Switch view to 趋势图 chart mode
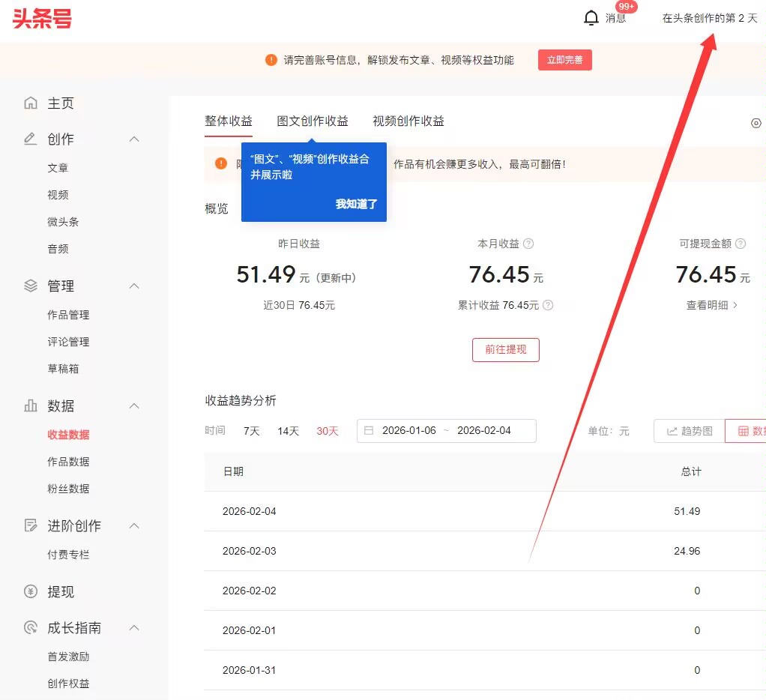Screen dimensions: 766x700 (689, 431)
